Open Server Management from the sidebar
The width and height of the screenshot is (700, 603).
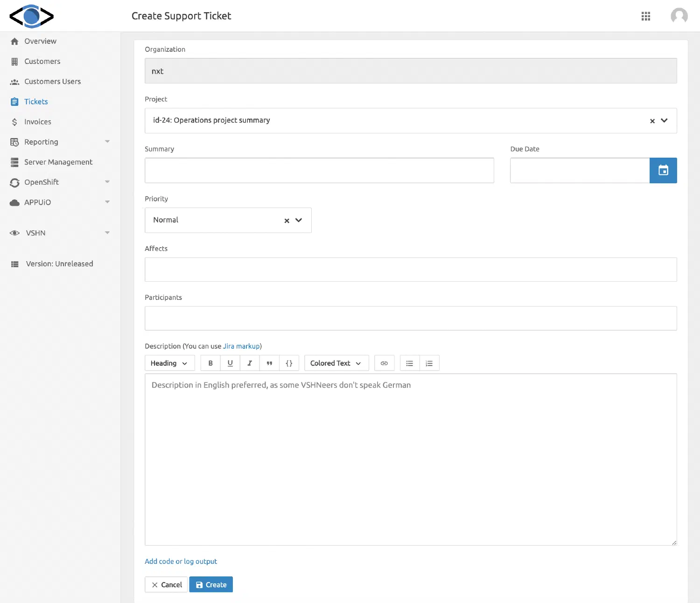coord(58,162)
